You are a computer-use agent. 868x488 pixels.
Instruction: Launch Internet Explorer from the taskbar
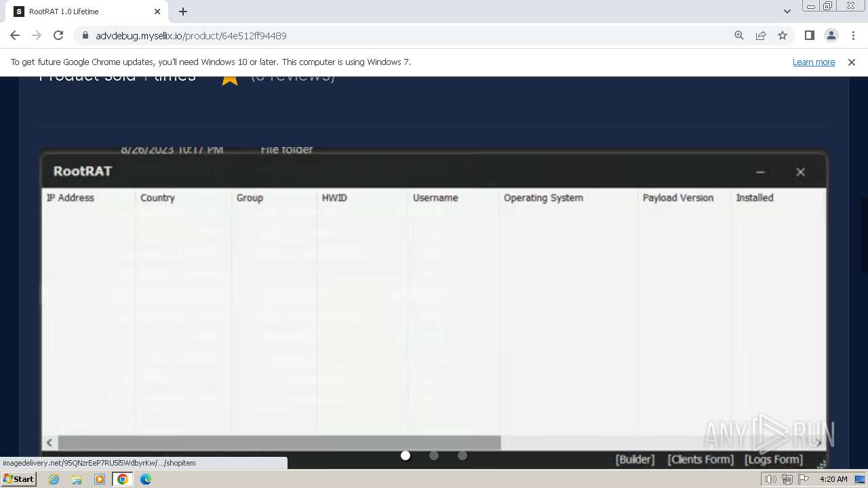[x=54, y=479]
